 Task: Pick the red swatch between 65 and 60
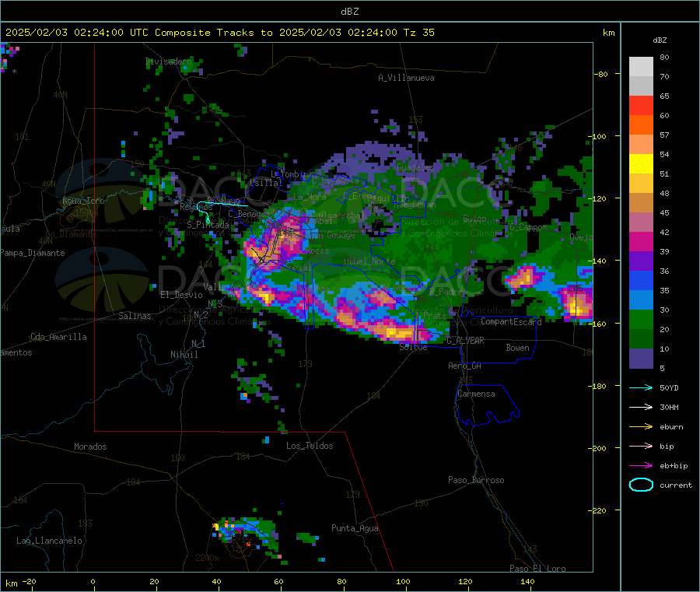[641, 106]
